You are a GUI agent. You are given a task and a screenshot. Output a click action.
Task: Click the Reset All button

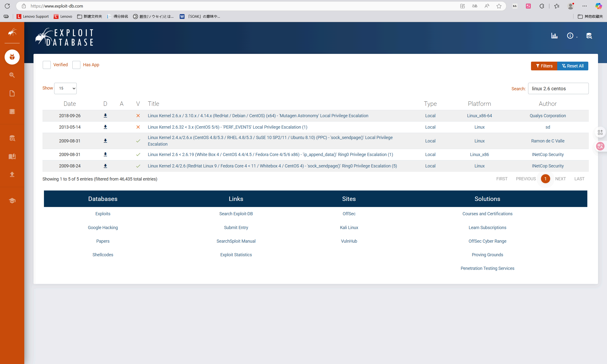coord(573,66)
